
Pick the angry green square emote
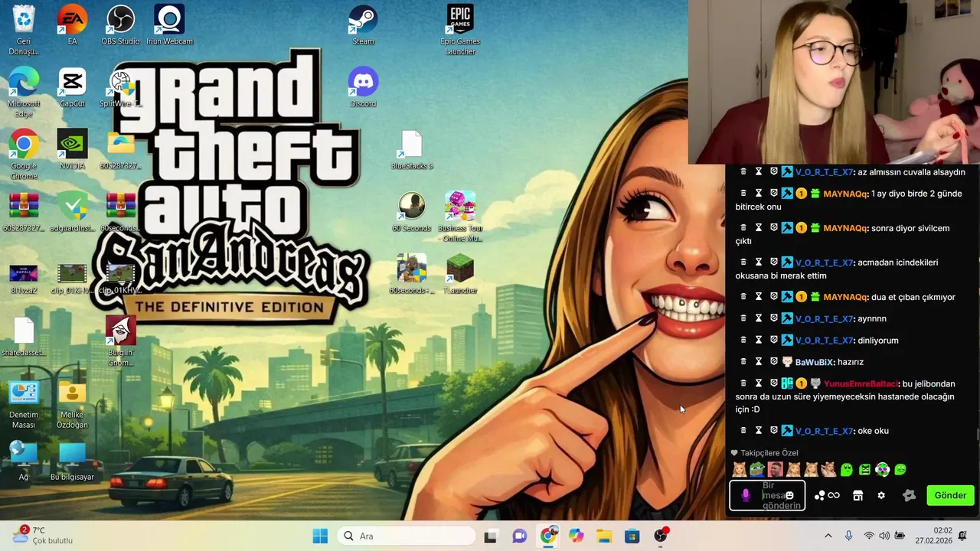click(864, 470)
